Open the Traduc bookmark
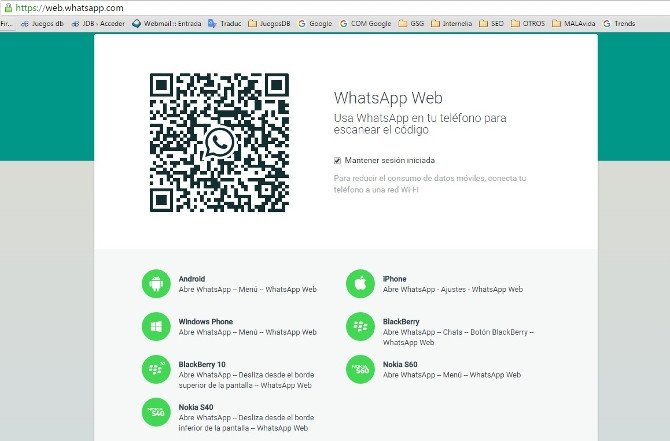Screen dimensions: 670x441 point(225,24)
